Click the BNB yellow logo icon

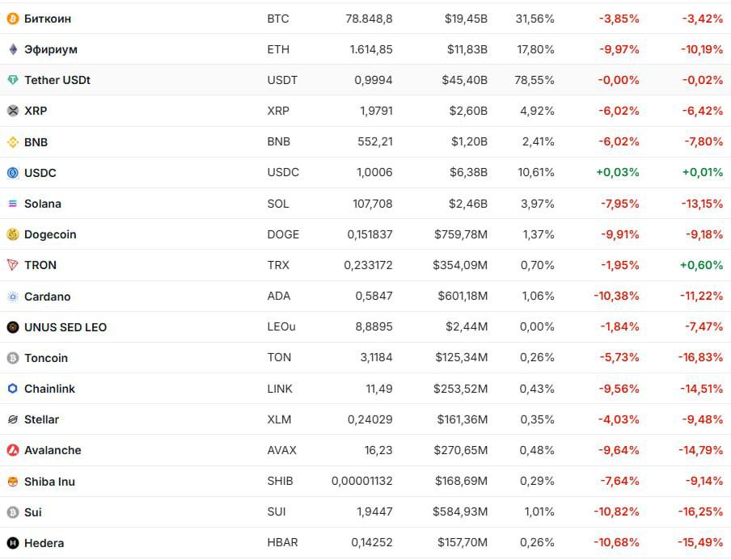click(12, 142)
